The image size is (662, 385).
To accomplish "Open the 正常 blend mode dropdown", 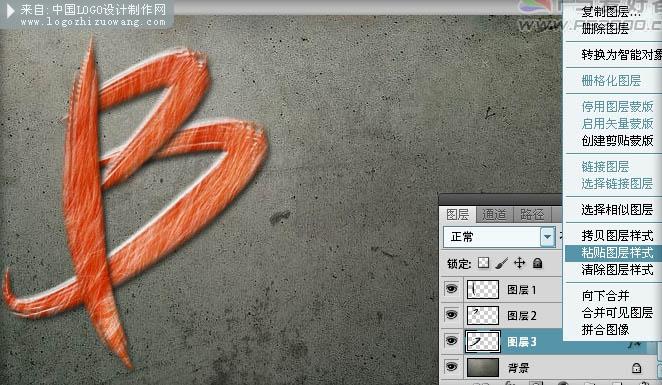I will [499, 237].
